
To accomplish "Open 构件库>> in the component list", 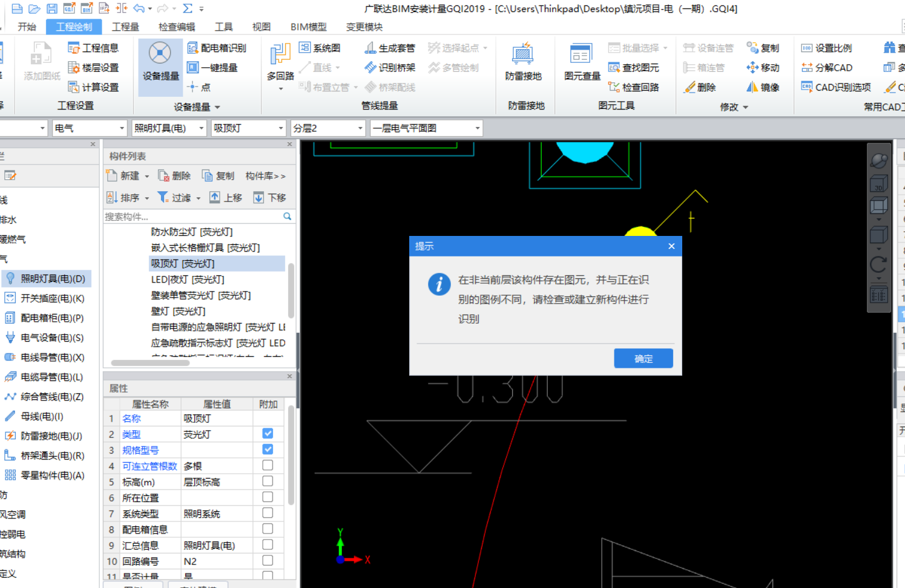I will [265, 176].
